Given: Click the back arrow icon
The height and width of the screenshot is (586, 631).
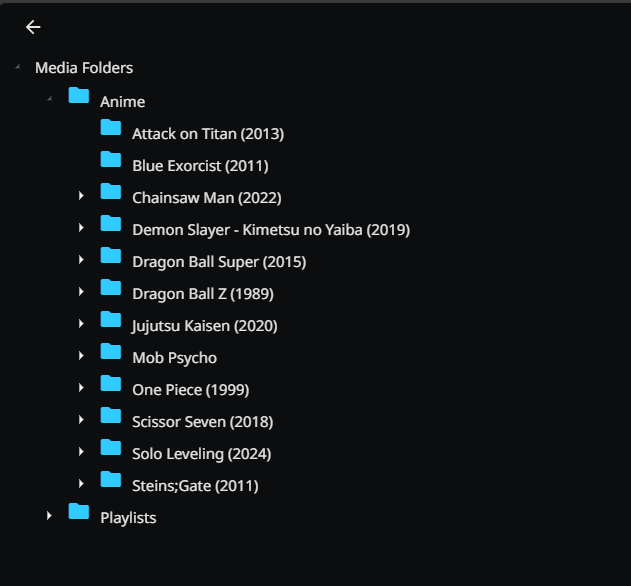Looking at the screenshot, I should point(33,27).
